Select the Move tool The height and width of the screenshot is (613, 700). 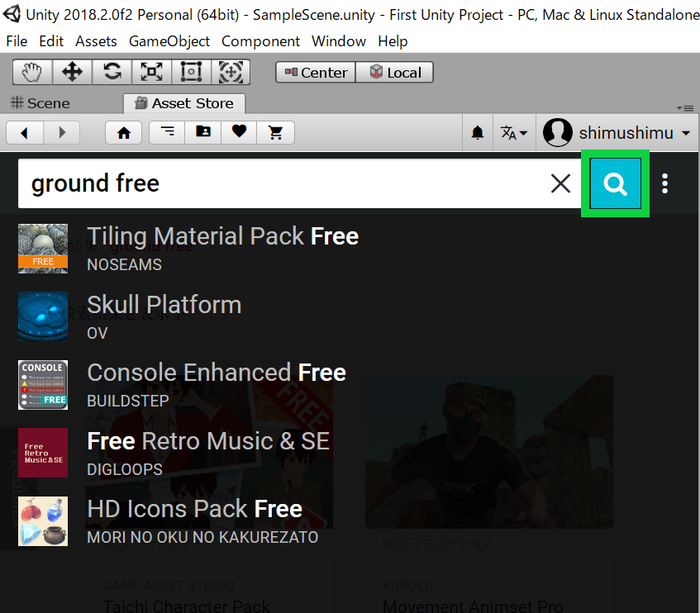point(72,73)
